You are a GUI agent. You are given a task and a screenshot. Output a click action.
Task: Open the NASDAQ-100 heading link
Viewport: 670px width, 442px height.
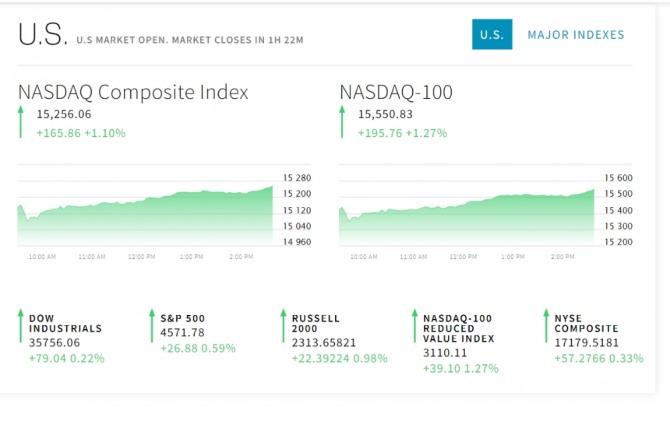tap(396, 92)
